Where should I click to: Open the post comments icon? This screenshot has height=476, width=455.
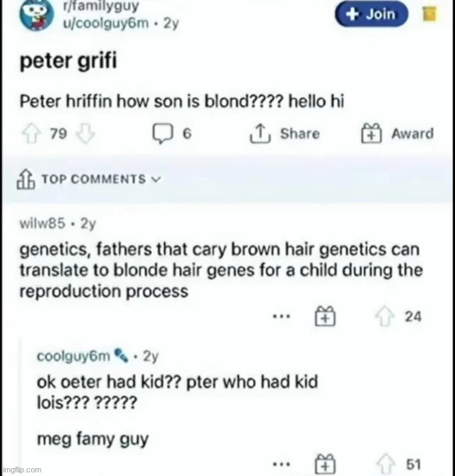pyautogui.click(x=160, y=134)
